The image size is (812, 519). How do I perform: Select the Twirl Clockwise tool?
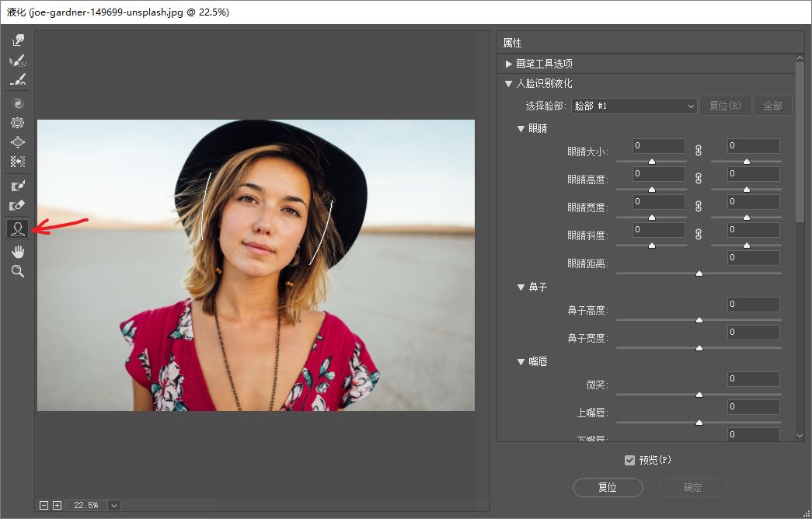17,102
